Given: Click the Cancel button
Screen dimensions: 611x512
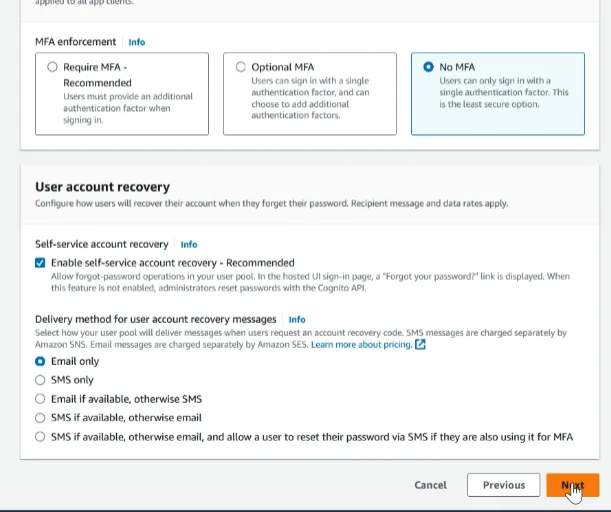Looking at the screenshot, I should pos(431,485).
